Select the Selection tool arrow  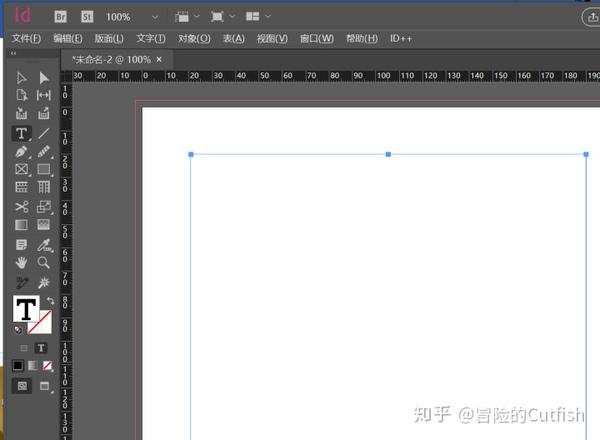[21, 78]
